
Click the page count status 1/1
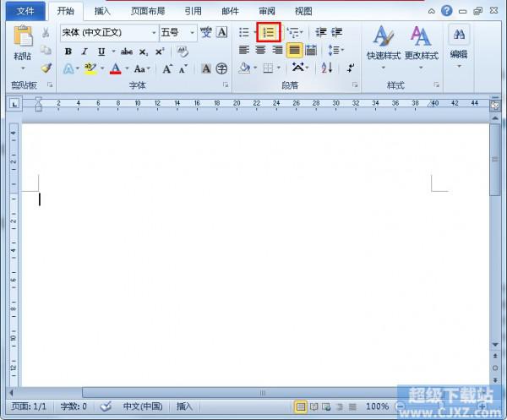[29, 406]
